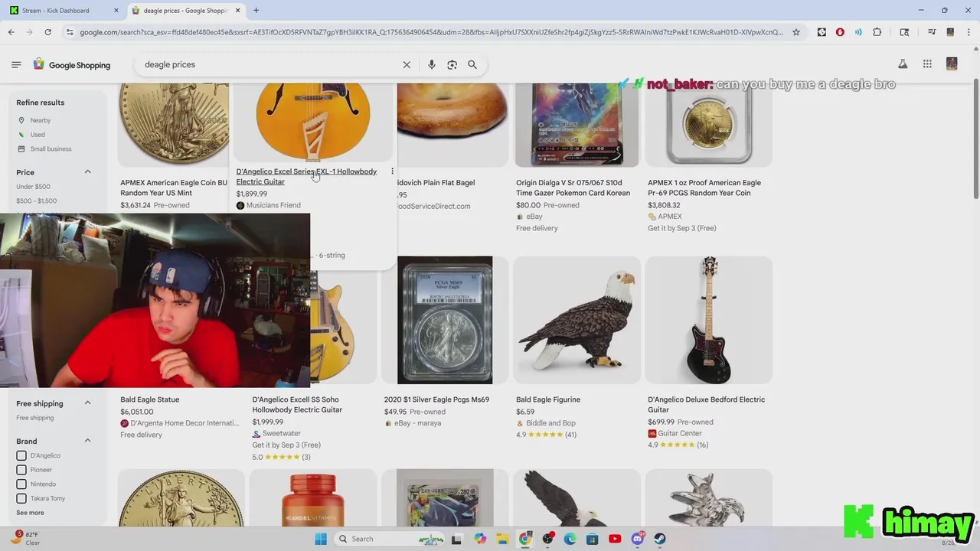This screenshot has width=980, height=551.
Task: Open the weather widget showing 82°F
Action: pos(27,538)
